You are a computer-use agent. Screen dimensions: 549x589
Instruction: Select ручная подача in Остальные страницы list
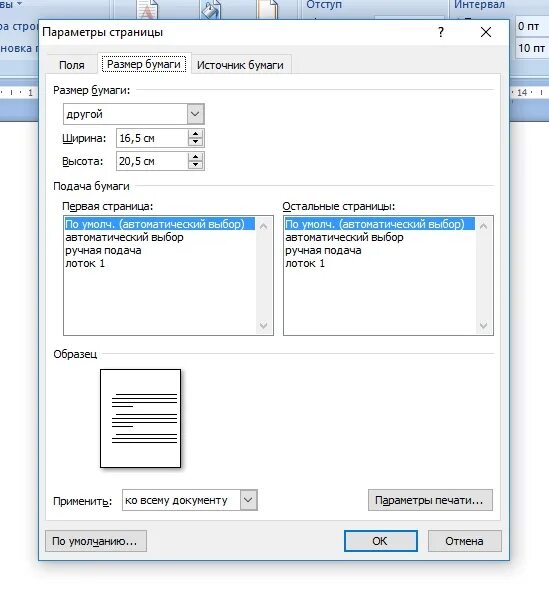coord(379,251)
